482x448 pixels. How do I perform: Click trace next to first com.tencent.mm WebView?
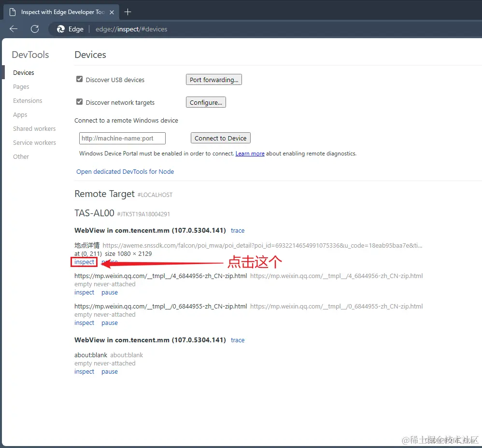(238, 230)
